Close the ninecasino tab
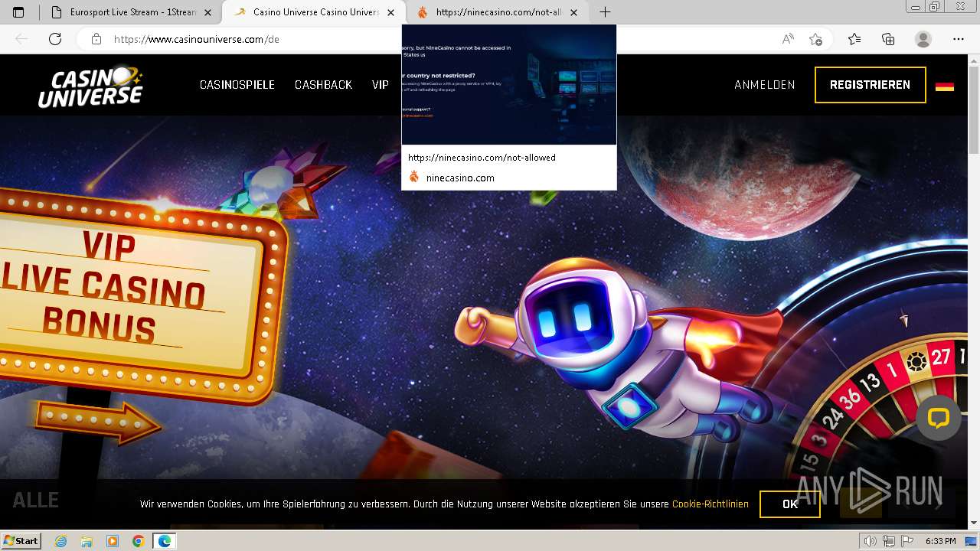 tap(573, 12)
